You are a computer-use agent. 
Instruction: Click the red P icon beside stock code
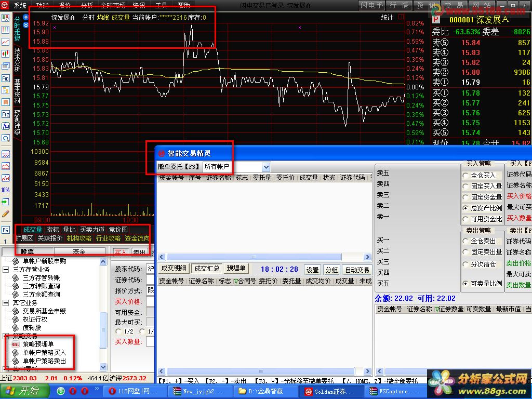pyautogui.click(x=436, y=20)
